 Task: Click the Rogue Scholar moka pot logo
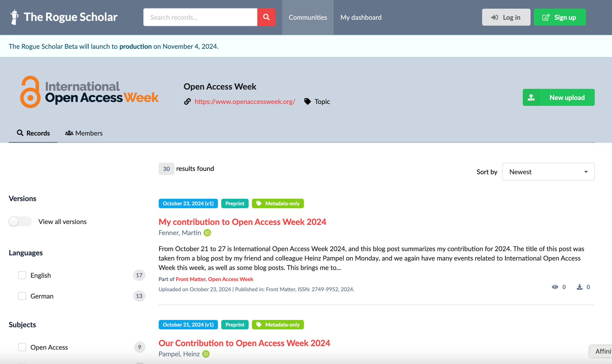[x=14, y=17]
